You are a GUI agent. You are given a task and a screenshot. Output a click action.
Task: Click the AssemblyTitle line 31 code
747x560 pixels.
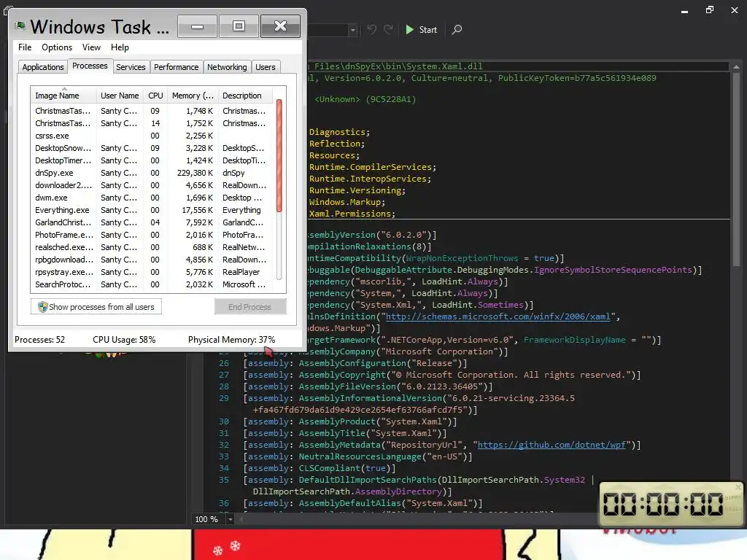[x=344, y=433]
